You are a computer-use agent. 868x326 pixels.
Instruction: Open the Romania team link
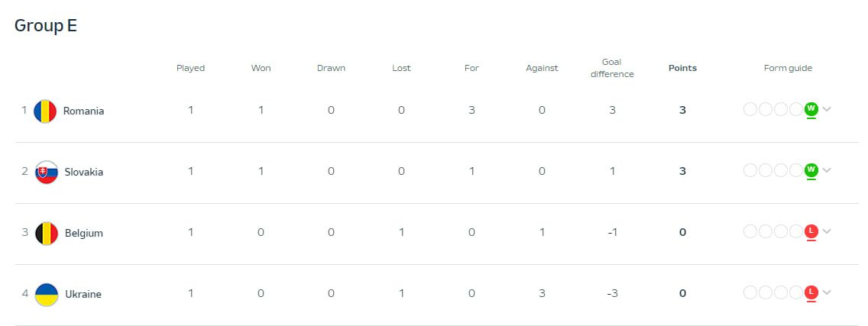pyautogui.click(x=83, y=111)
